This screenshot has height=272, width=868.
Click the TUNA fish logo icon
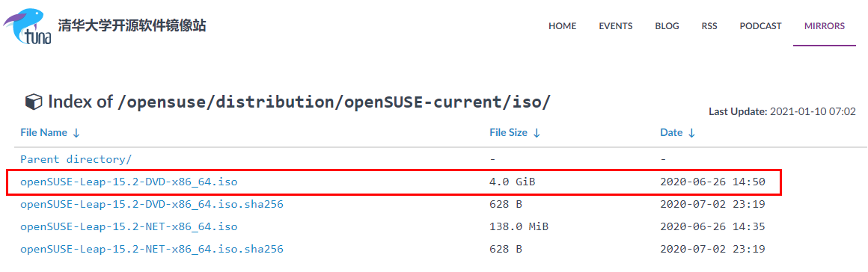click(27, 26)
